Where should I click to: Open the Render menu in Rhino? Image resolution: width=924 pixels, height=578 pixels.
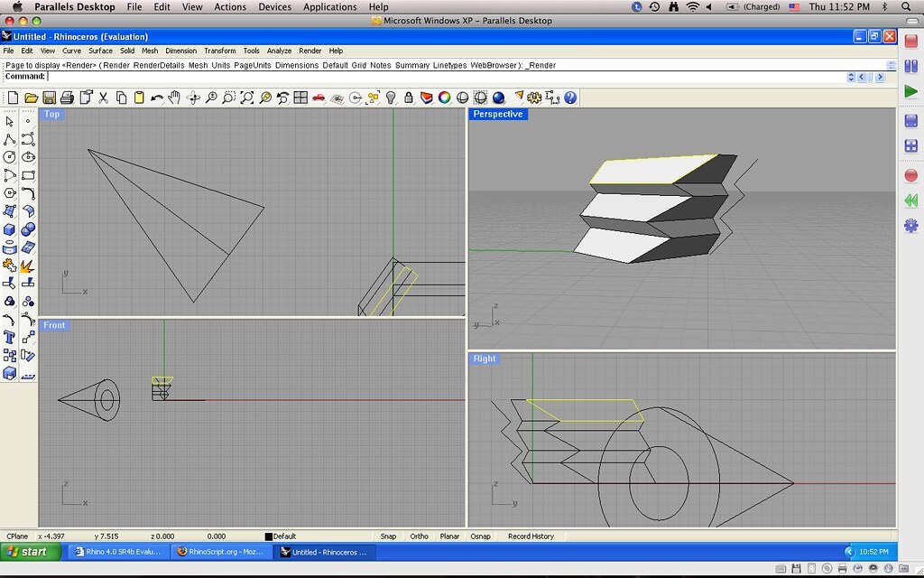coord(310,51)
